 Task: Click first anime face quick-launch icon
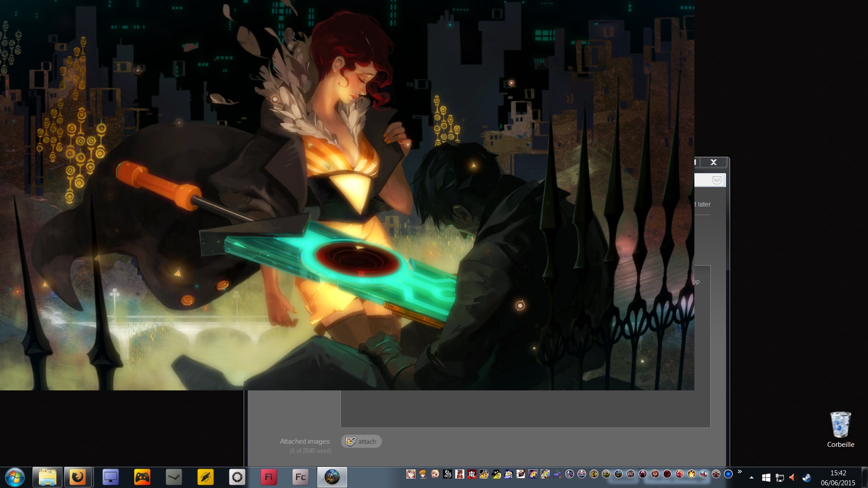[410, 474]
